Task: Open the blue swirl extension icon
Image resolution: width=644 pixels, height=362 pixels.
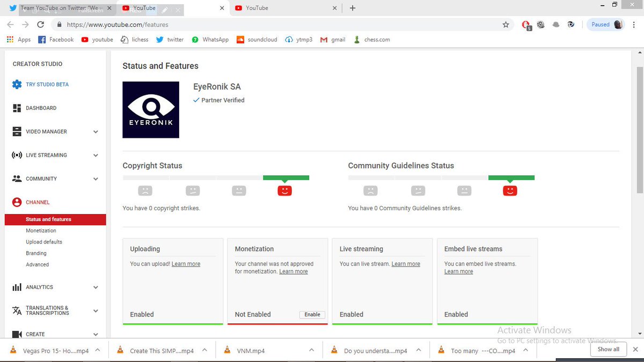Action: [571, 25]
